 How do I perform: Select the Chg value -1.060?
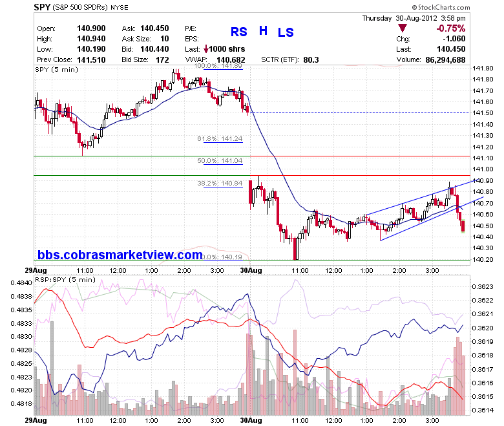[454, 39]
